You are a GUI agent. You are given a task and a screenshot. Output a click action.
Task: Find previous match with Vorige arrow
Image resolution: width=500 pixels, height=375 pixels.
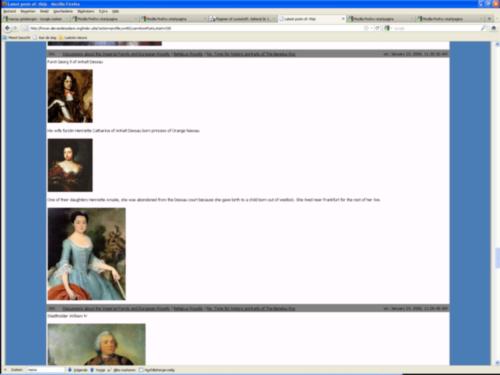(x=98, y=370)
